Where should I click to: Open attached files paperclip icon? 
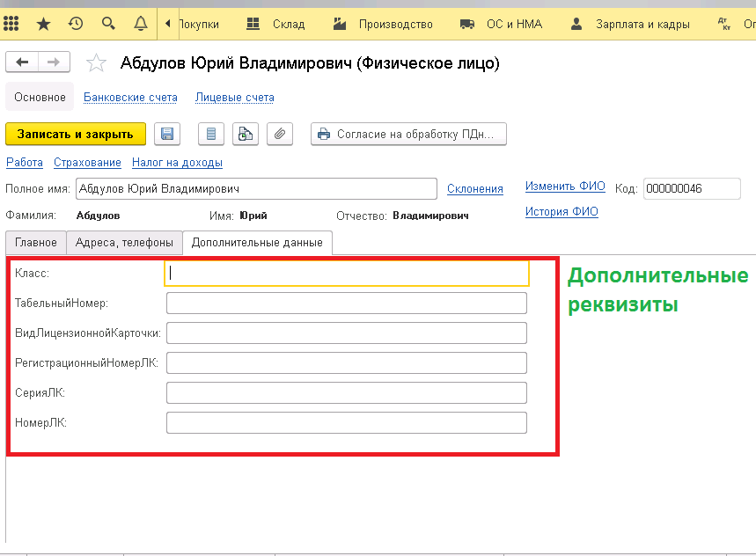tap(279, 134)
